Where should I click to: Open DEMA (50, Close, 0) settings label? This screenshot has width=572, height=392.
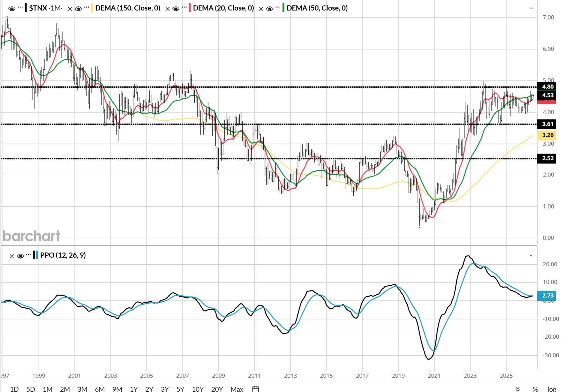pyautogui.click(x=317, y=8)
